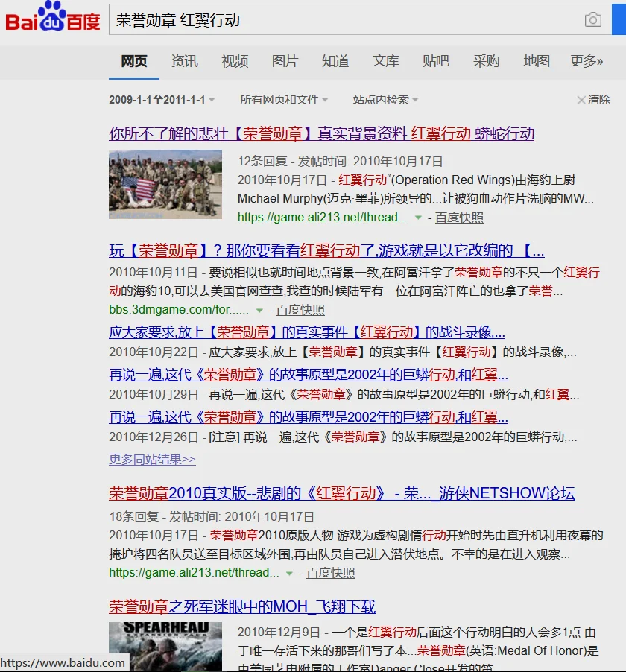Open the 图片 tab

[x=285, y=61]
